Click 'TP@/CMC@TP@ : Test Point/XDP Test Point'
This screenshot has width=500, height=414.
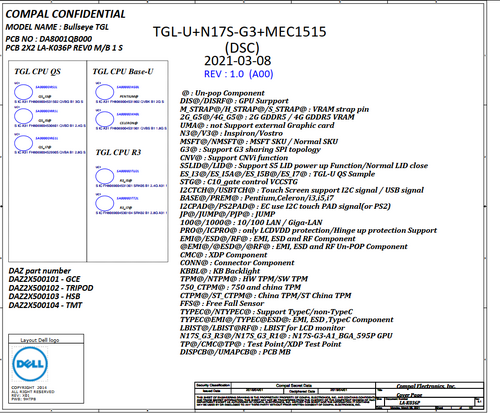[x=260, y=344]
